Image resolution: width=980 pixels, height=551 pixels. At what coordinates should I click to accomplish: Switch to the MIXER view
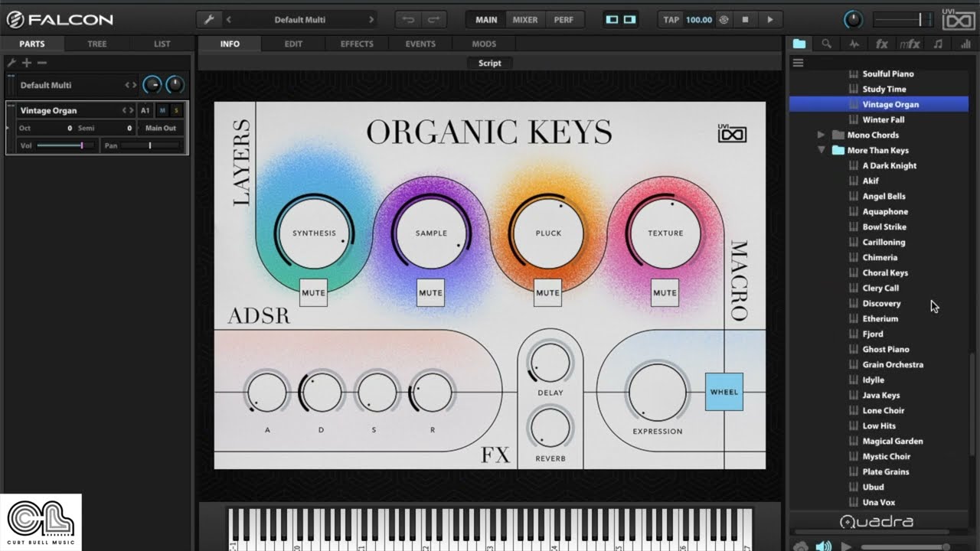point(525,20)
